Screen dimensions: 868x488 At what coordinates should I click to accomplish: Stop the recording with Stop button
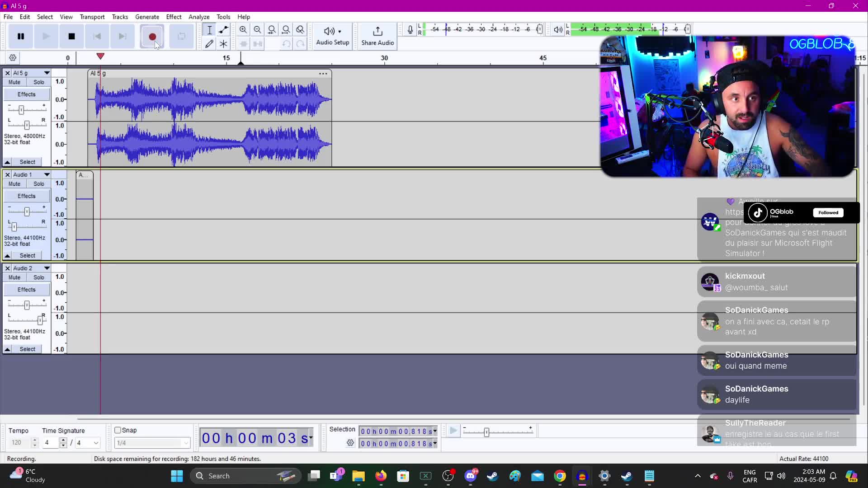[x=71, y=37]
